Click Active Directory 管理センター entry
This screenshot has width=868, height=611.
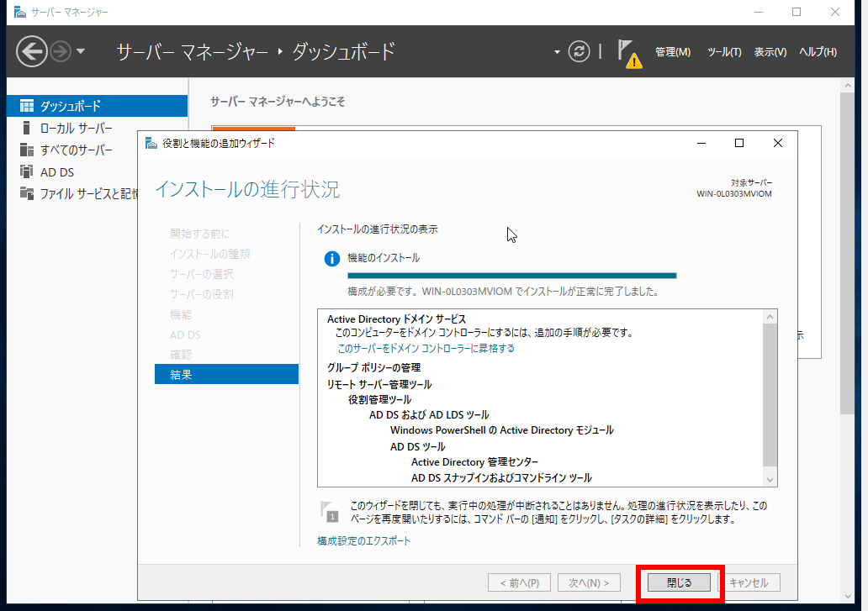pyautogui.click(x=474, y=461)
